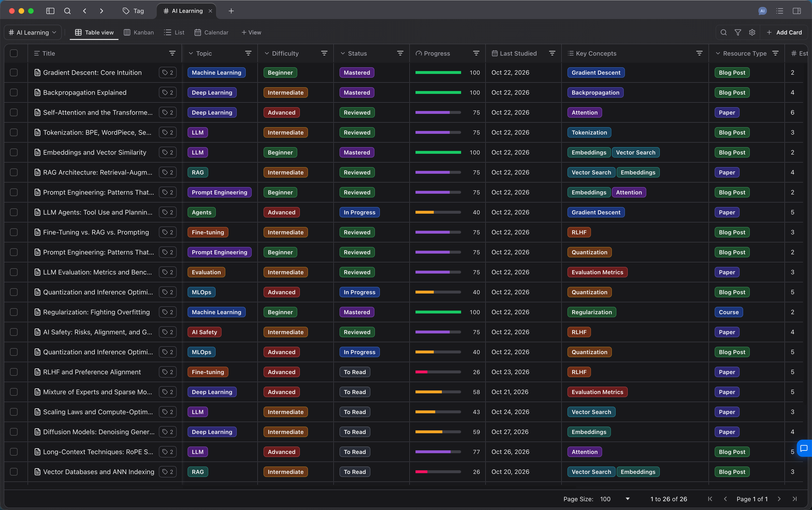Screen dimensions: 812x510
Task: Add a new view with + View
Action: (x=251, y=32)
